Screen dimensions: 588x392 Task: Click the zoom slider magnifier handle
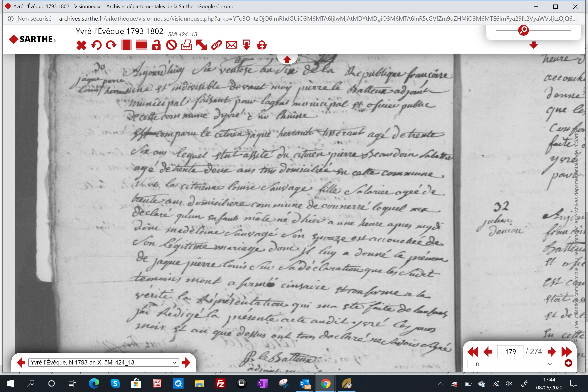[523, 30]
